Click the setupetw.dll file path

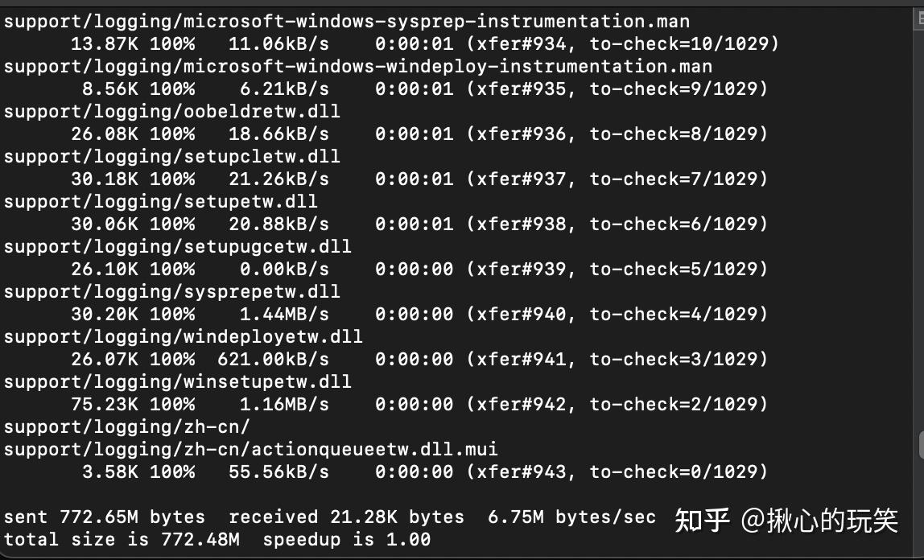point(160,202)
